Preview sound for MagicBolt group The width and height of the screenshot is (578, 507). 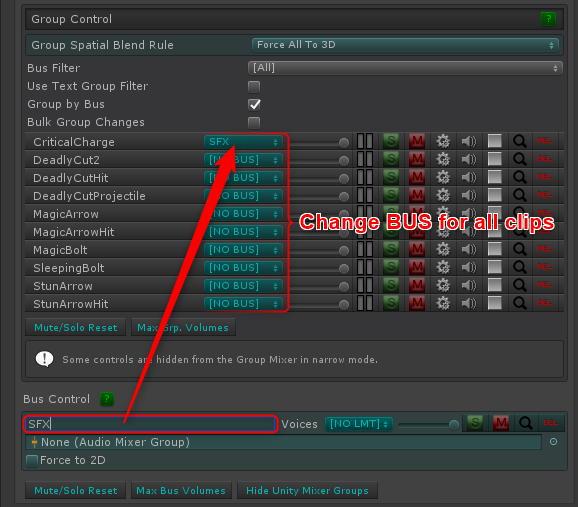pyautogui.click(x=469, y=249)
